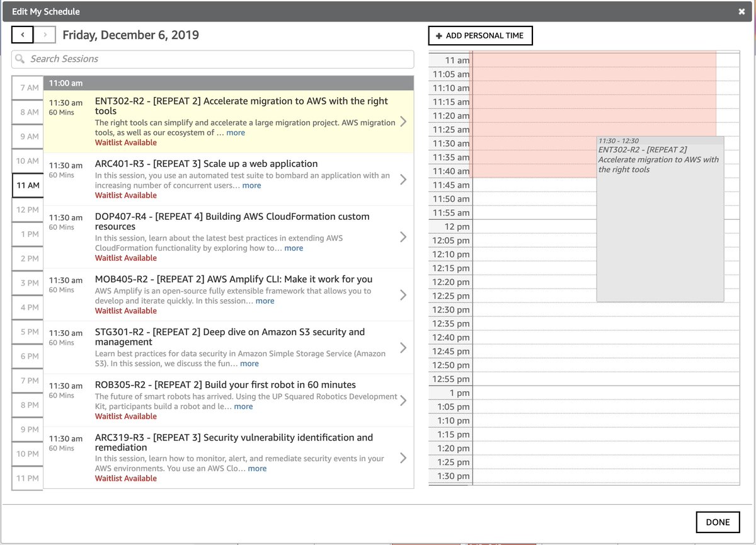Click MOB405-R2 AWS Amplify CLI title
The image size is (756, 545).
click(234, 279)
